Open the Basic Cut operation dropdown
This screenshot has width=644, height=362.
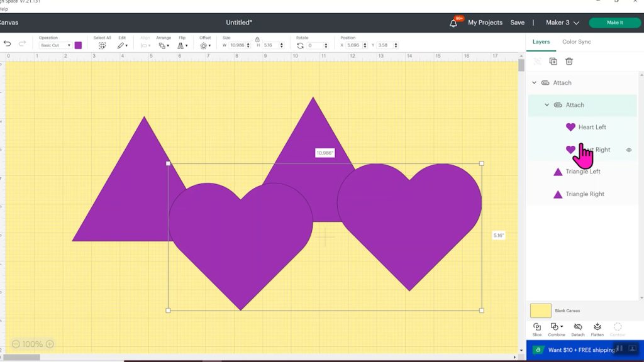click(x=55, y=46)
